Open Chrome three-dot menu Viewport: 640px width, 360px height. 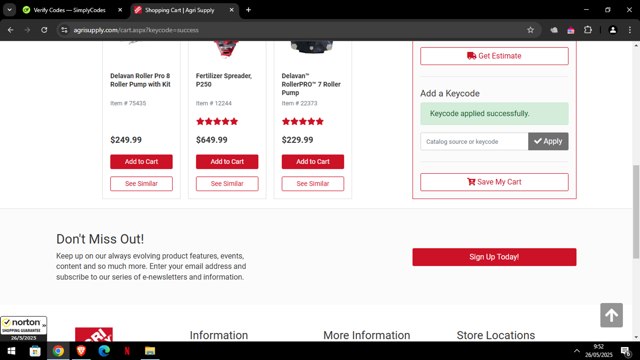point(630,30)
